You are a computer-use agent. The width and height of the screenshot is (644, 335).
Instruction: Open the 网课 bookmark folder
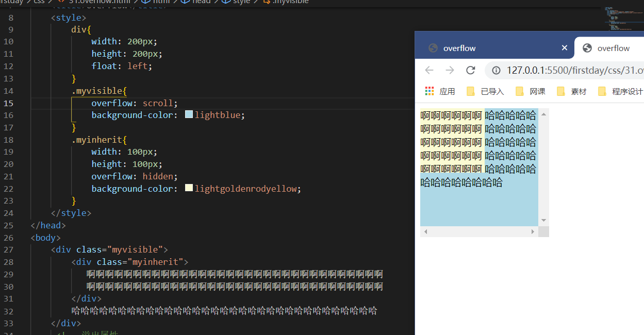click(x=530, y=91)
